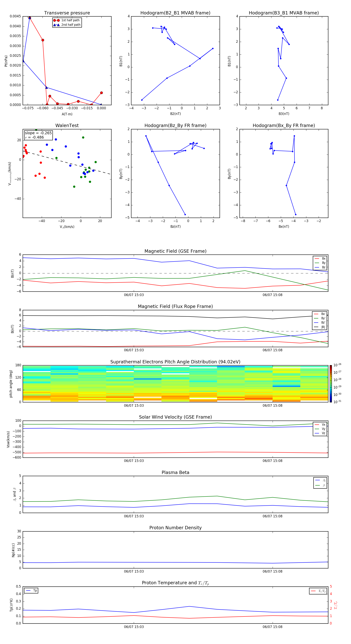Click the '06/07 15:03' tick under Proton Number Density
Image resolution: width=351 pixels, height=644 pixels.
pyautogui.click(x=134, y=571)
